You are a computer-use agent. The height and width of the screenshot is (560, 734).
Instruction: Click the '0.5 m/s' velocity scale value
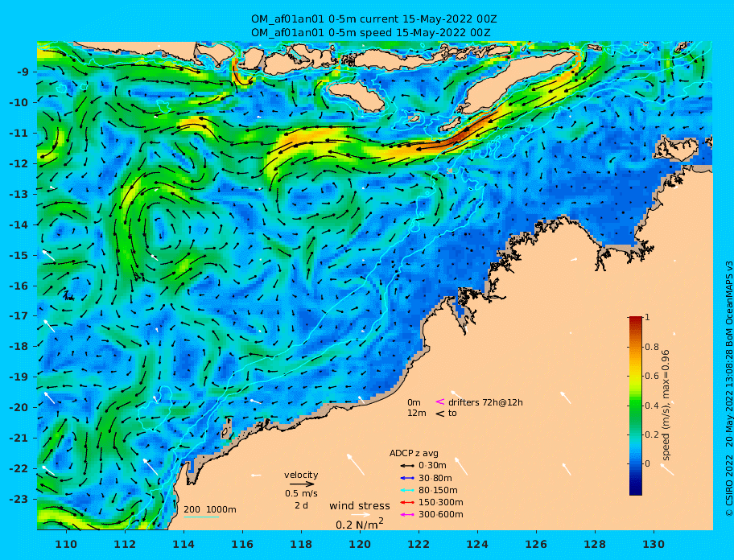pyautogui.click(x=301, y=493)
